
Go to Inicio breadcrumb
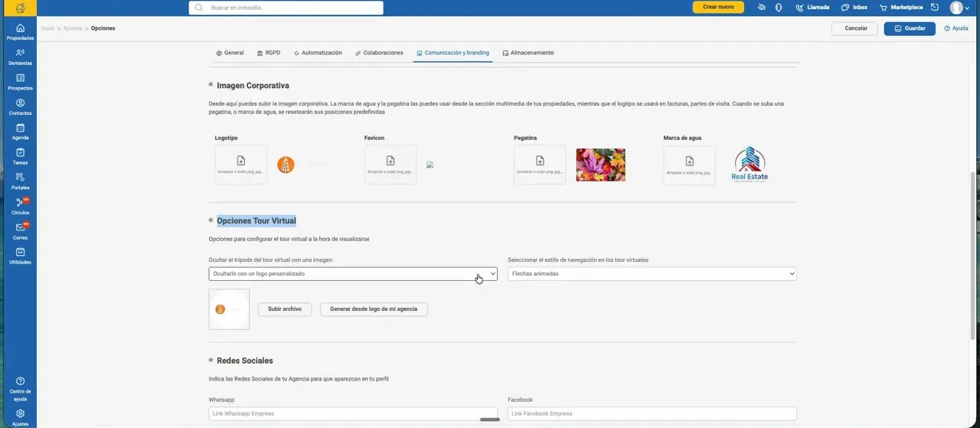tap(47, 28)
